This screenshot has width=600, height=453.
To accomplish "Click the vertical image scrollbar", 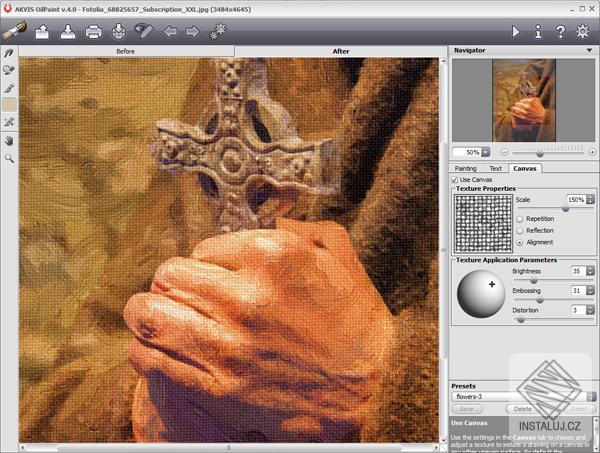I will [443, 251].
